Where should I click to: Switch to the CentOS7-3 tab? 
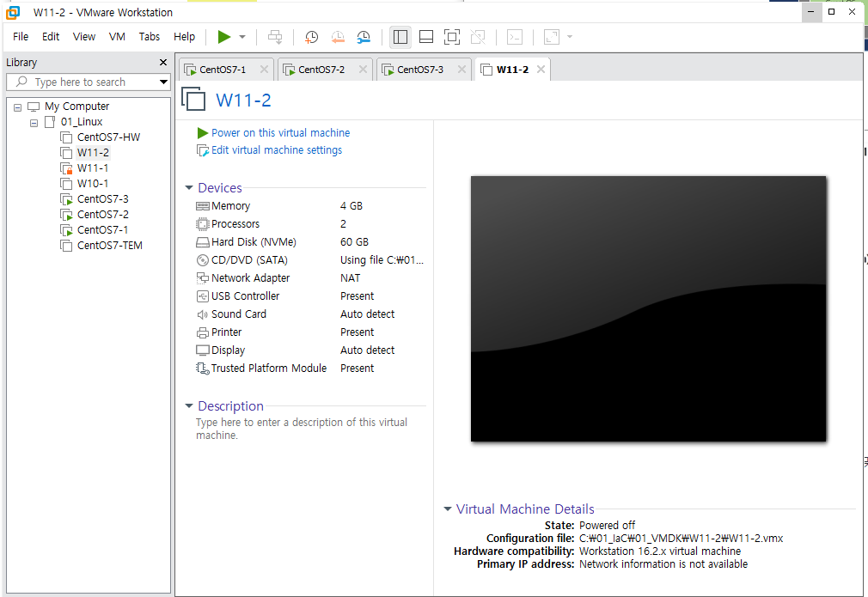(x=419, y=70)
